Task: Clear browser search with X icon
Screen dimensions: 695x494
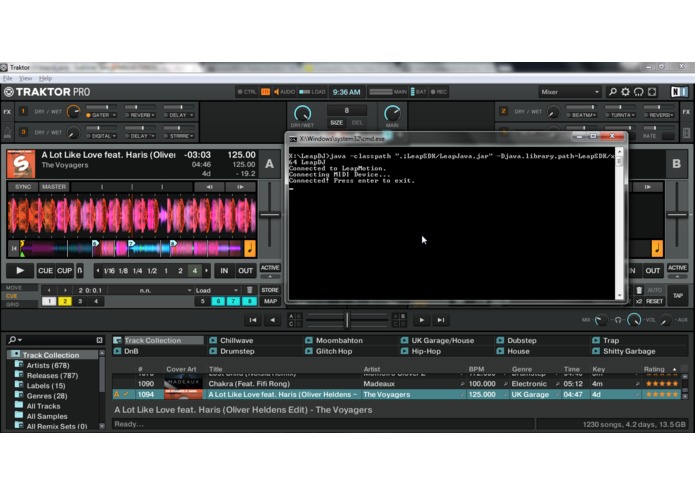Action: point(99,340)
